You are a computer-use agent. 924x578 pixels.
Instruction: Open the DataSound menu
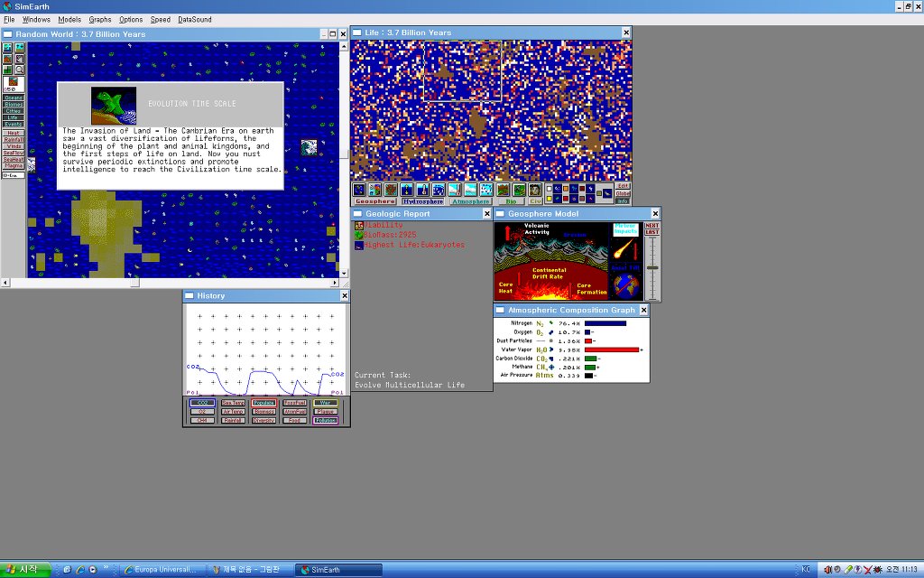click(x=195, y=20)
